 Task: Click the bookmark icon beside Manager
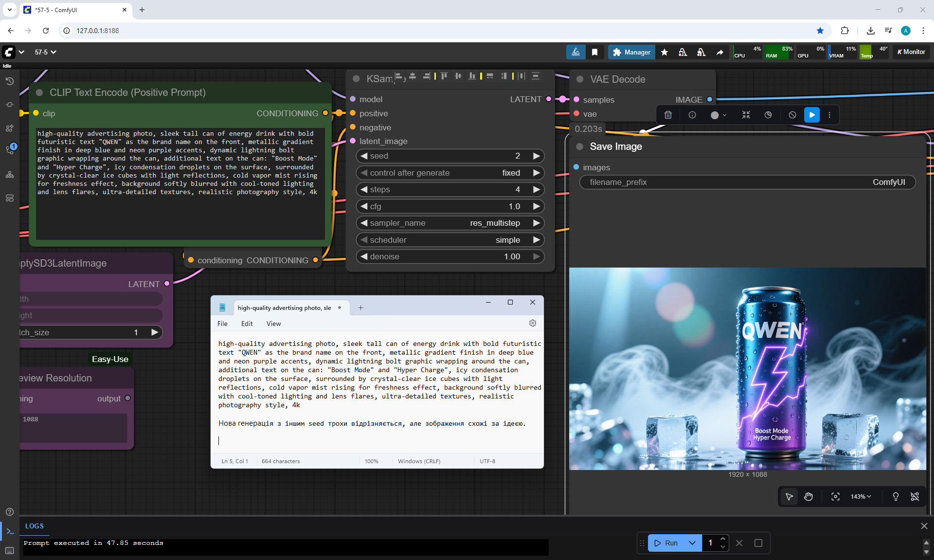(594, 52)
